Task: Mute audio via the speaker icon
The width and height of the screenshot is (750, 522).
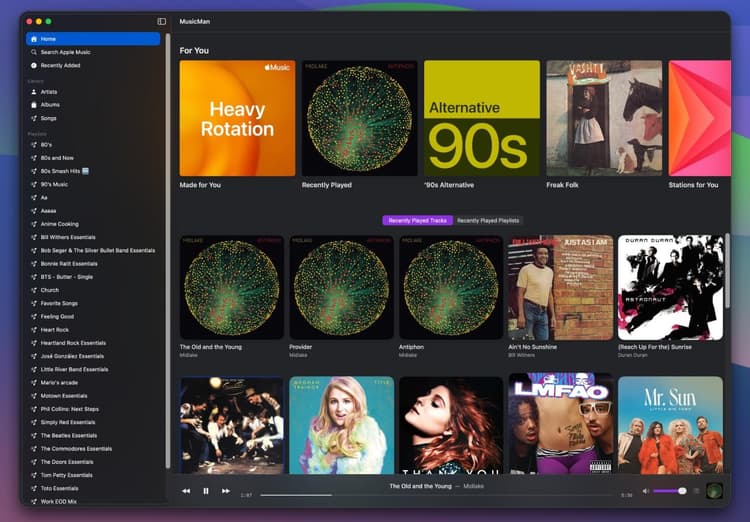Action: point(646,491)
